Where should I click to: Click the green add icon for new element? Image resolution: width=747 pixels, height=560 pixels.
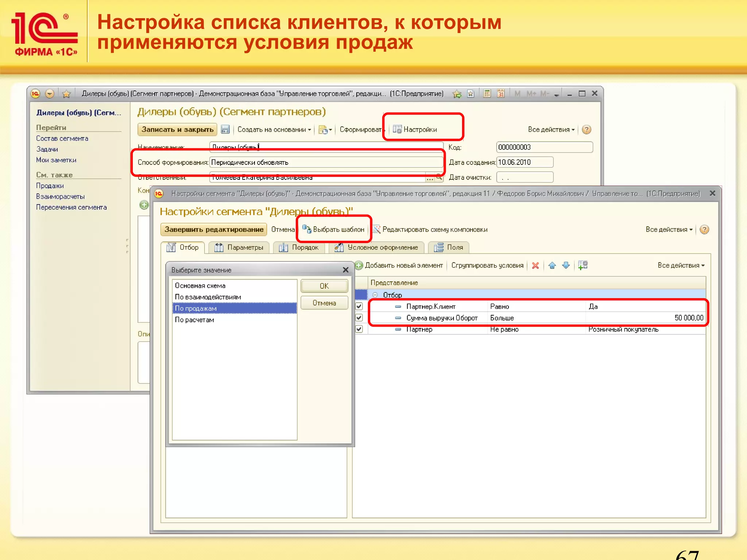[359, 265]
